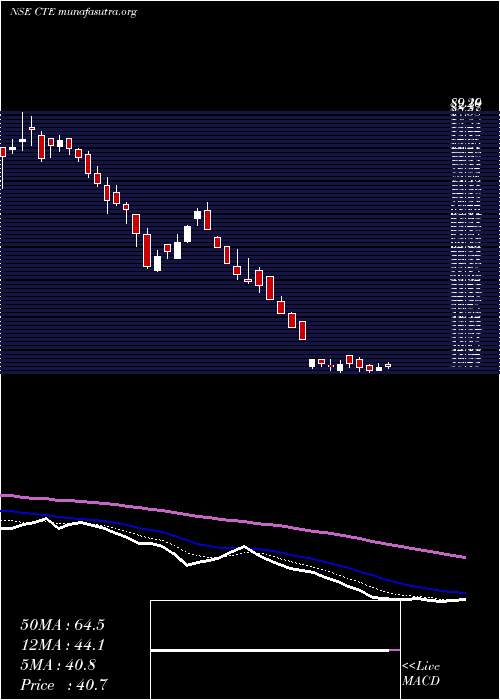This screenshot has height=700, width=500.
Task: Click the pink 50MA line's right end
Action: point(464,557)
